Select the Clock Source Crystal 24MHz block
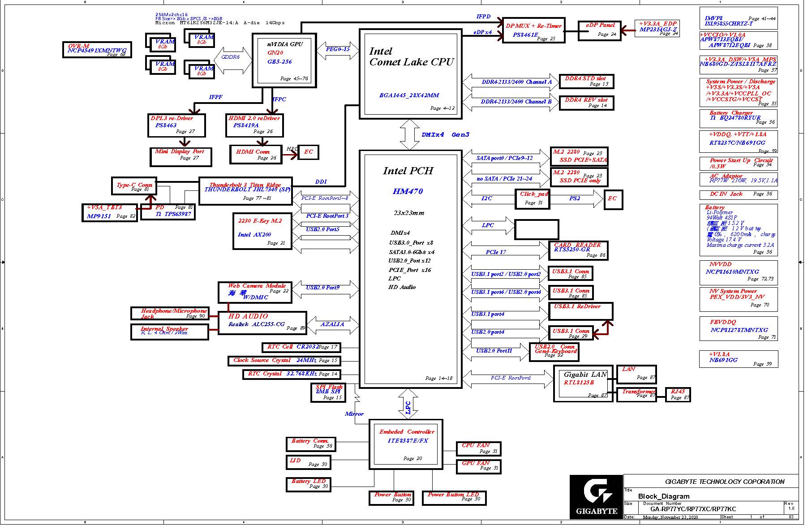Viewport: 812px width, 530px height. 284,361
